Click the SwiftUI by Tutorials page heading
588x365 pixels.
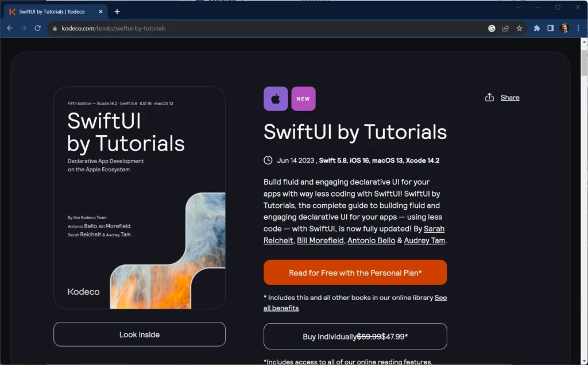pos(355,132)
